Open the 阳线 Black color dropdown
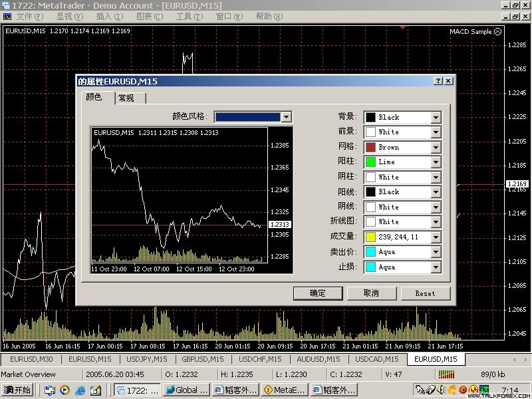This screenshot has width=532, height=399. (x=436, y=192)
